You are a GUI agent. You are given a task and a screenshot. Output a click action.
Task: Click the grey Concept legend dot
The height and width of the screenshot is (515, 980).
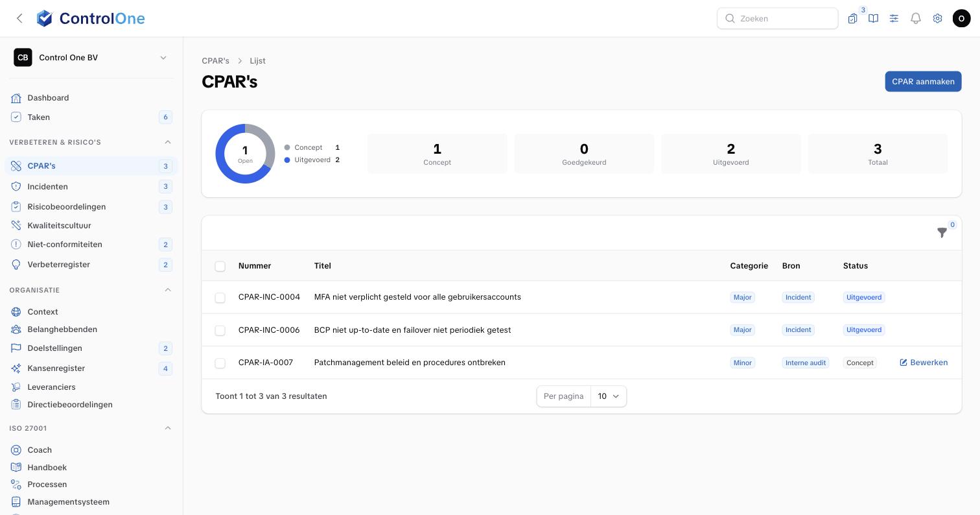click(287, 147)
